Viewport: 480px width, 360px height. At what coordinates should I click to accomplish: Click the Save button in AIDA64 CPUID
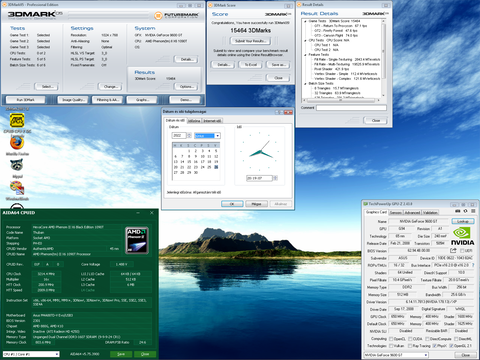pyautogui.click(x=121, y=354)
